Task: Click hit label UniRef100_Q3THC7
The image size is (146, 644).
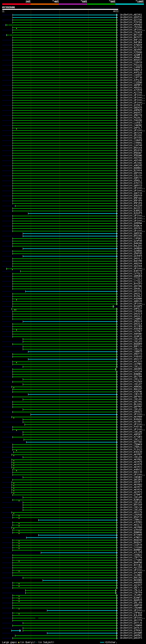Action: (x=131, y=105)
